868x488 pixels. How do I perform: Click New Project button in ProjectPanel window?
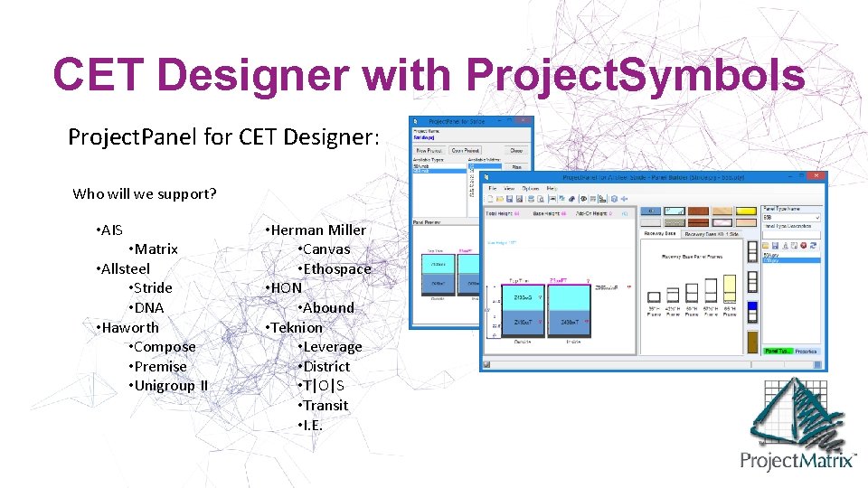point(429,151)
